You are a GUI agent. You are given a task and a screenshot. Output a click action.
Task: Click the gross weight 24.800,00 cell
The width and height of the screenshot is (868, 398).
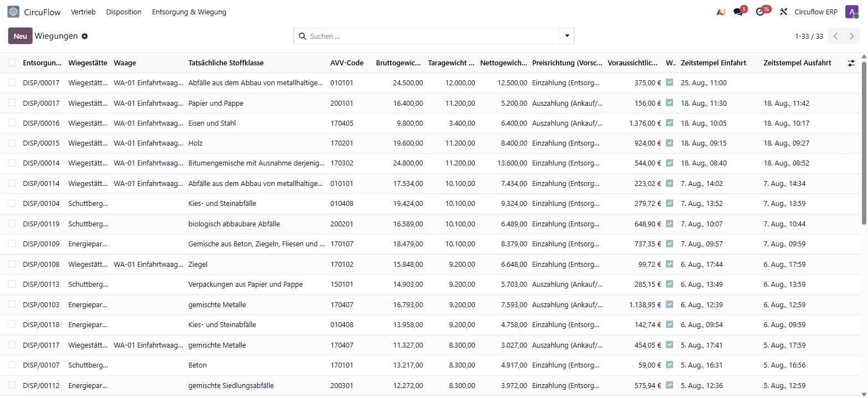pyautogui.click(x=408, y=163)
